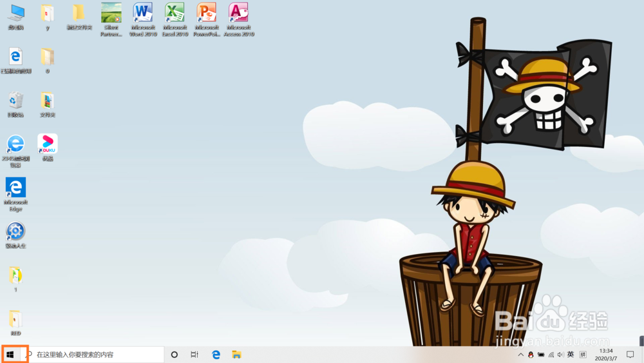Open Wi-Fi network tray icon
Image resolution: width=644 pixels, height=363 pixels.
551,355
